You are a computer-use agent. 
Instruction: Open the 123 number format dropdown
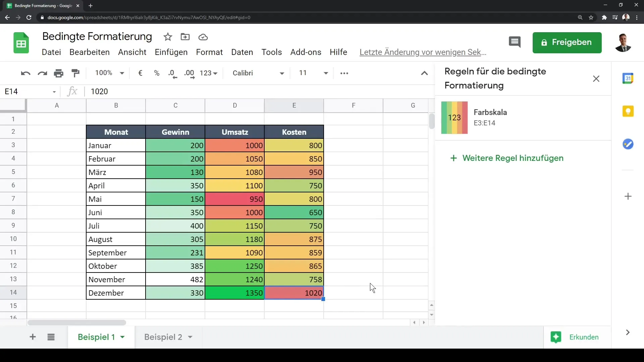[x=208, y=73]
